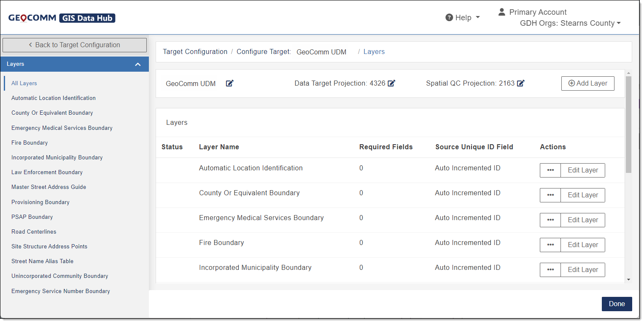Edit the Spatial QC Projection 2163 value

pyautogui.click(x=521, y=83)
